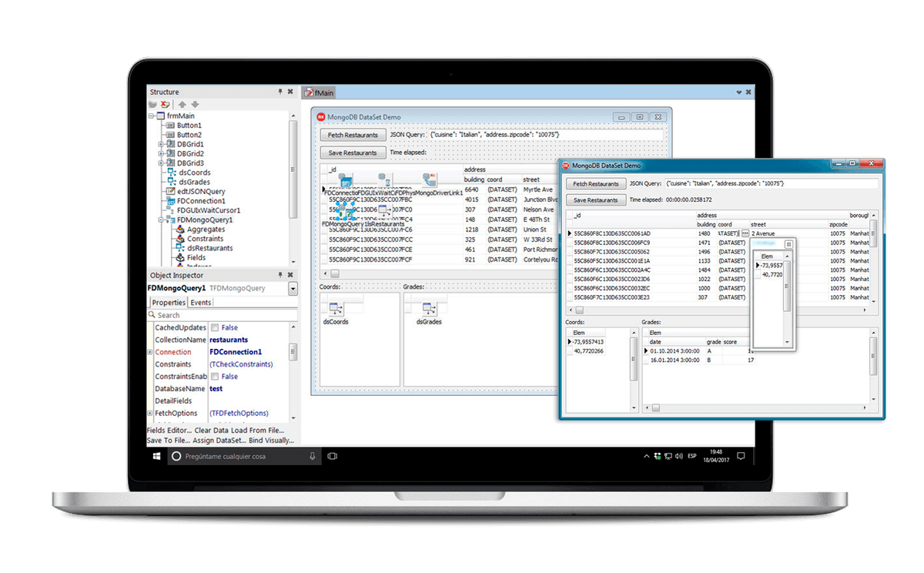Click designer grid horizontal scrollbar thumb
The height and width of the screenshot is (573, 924).
[335, 273]
